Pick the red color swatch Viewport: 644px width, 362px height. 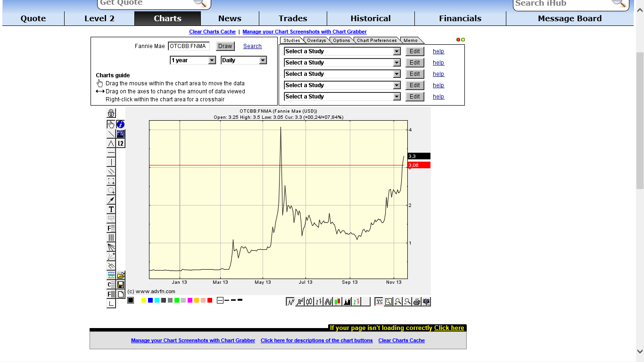pos(209,299)
